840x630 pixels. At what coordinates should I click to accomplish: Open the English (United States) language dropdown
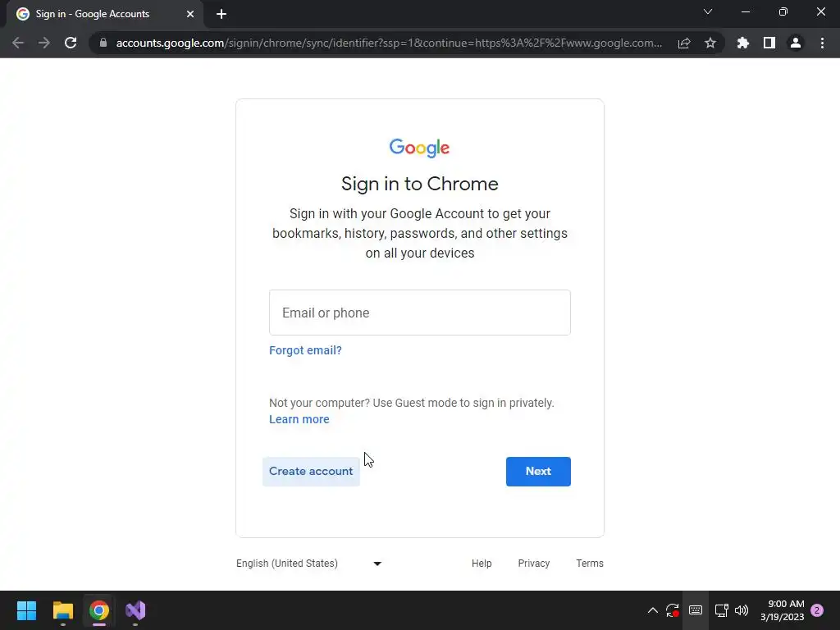[309, 564]
